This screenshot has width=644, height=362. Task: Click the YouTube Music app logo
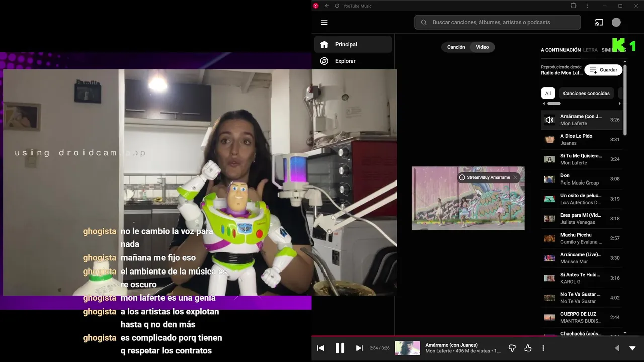316,6
